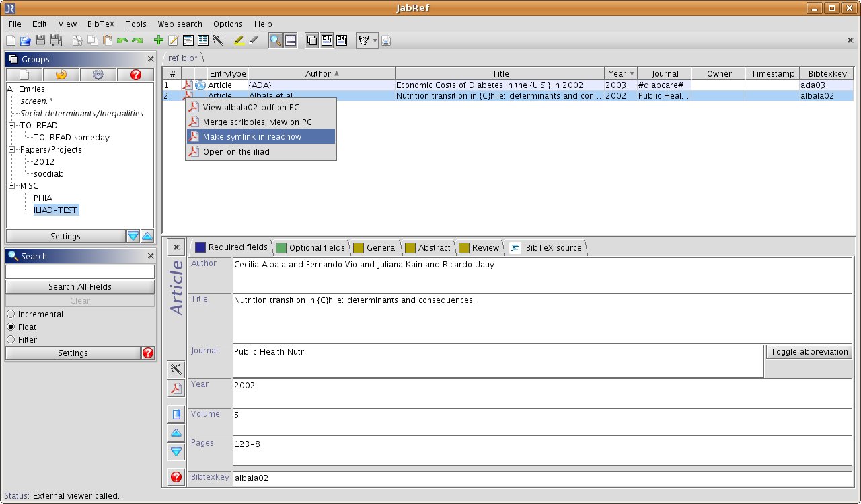
Task: Click the magic wand toolbar icon
Action: point(218,40)
